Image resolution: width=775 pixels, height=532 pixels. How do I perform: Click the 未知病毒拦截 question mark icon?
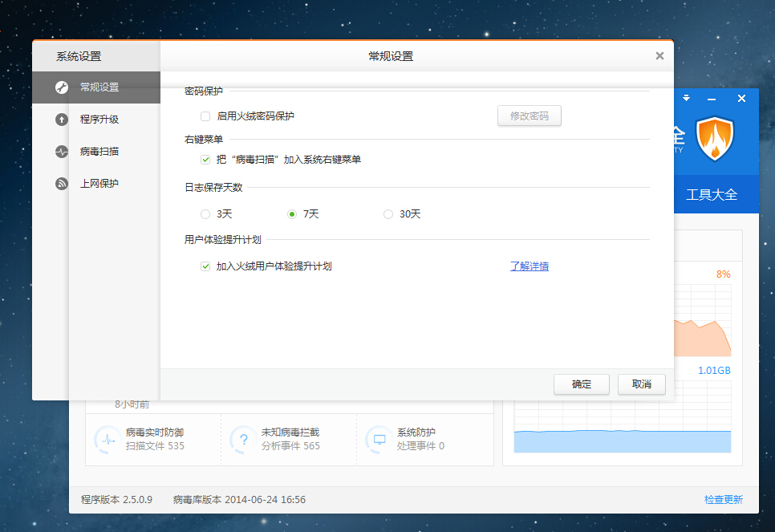pos(242,439)
